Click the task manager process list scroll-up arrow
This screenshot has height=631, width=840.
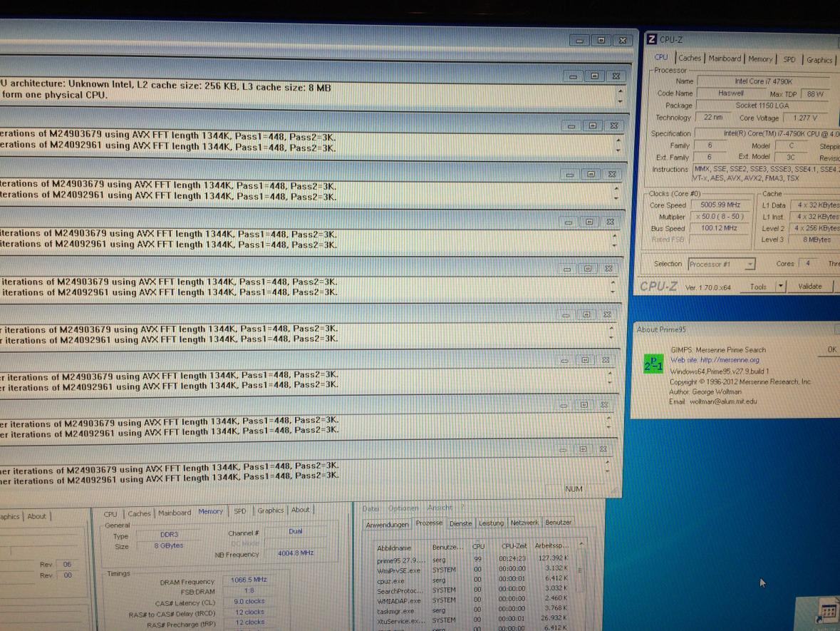tap(581, 544)
